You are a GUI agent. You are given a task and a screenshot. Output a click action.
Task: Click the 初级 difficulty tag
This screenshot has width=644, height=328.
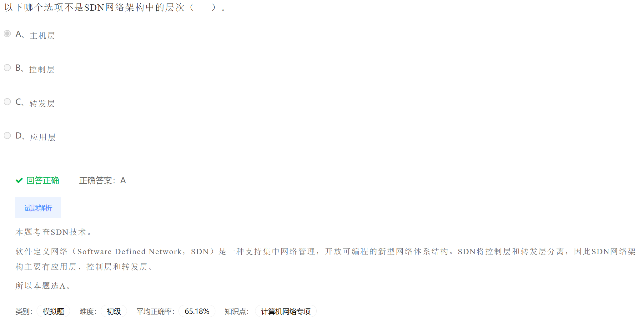114,311
